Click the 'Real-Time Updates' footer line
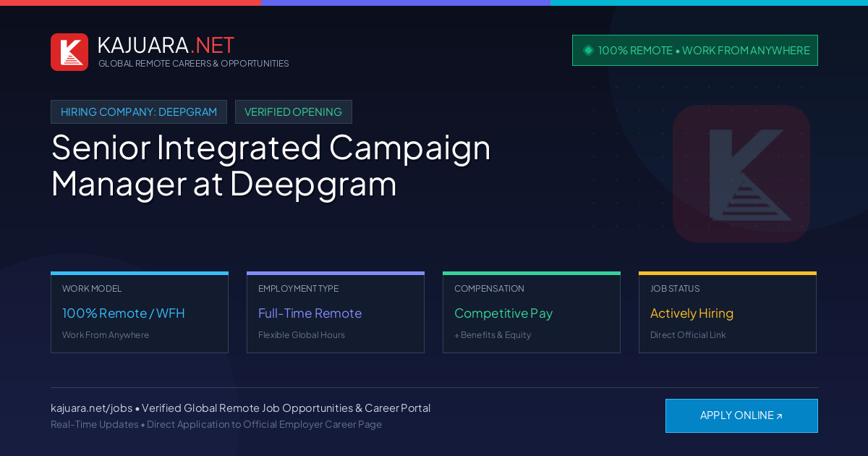 [x=216, y=424]
